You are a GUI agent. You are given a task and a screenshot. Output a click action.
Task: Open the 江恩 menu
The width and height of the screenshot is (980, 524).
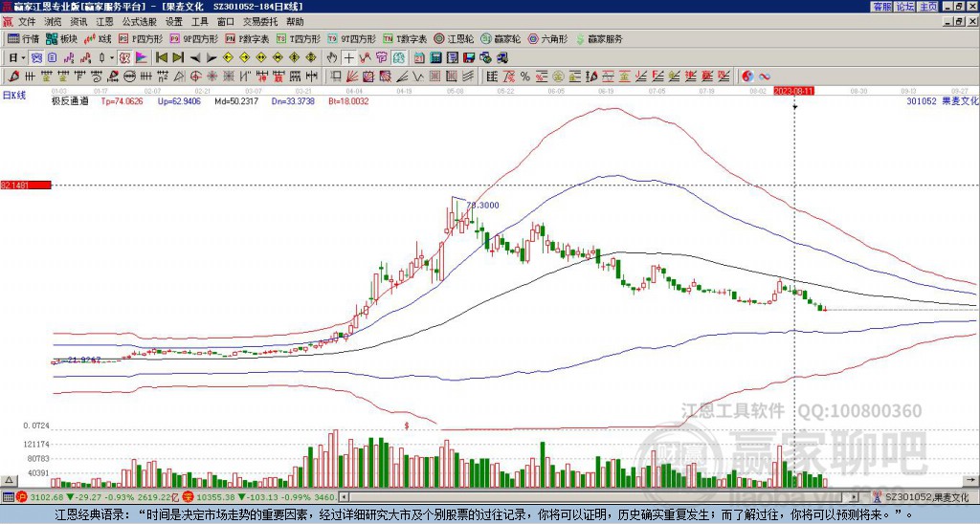(104, 22)
